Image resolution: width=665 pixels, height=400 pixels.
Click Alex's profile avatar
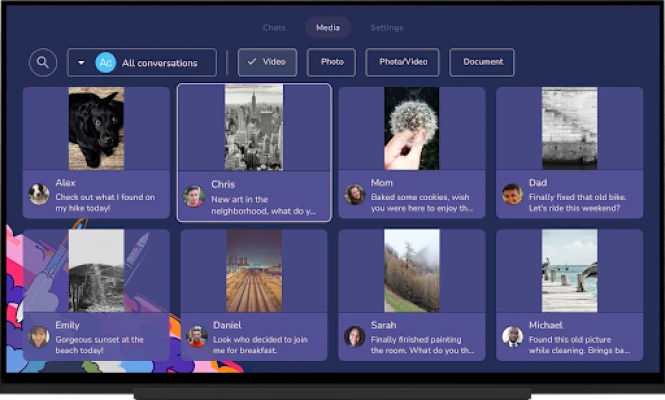39,194
